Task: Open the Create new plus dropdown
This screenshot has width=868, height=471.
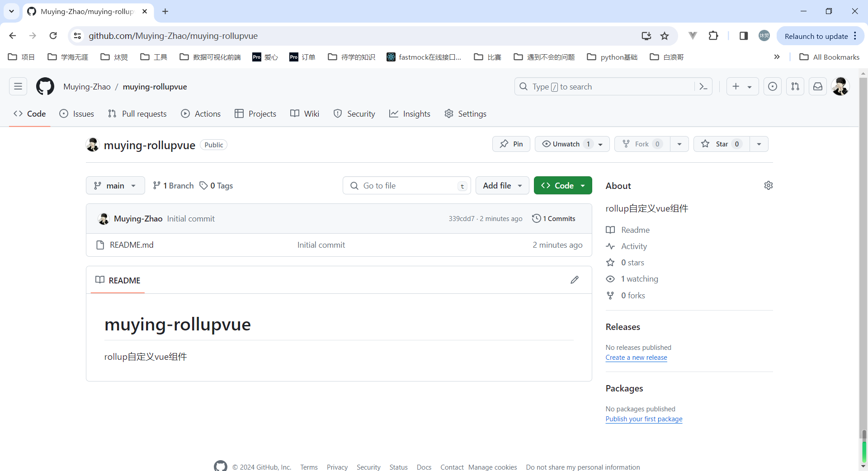Action: tap(742, 86)
